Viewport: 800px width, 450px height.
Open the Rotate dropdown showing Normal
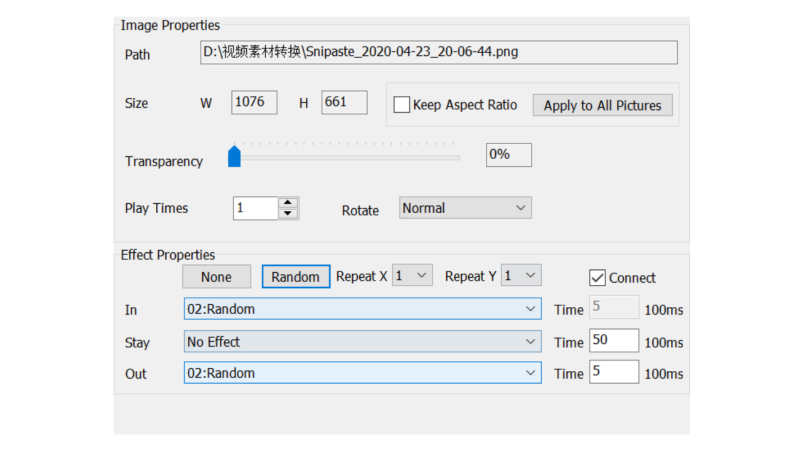click(x=465, y=208)
